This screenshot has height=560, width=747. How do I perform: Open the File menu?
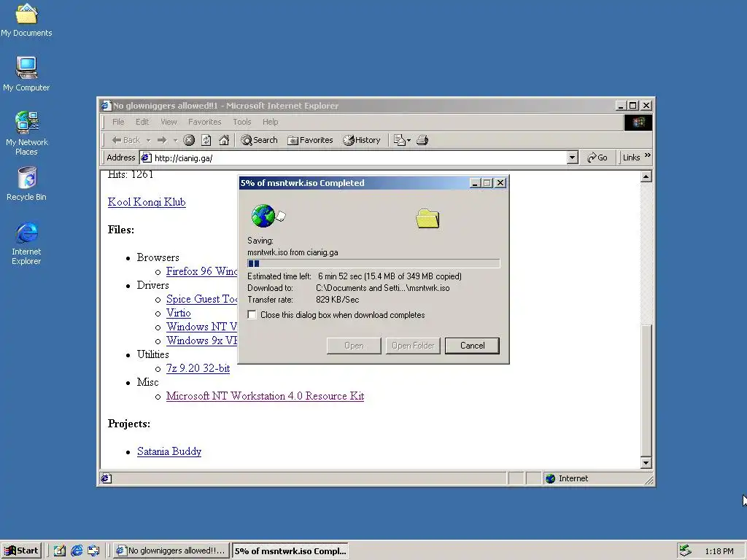[118, 122]
